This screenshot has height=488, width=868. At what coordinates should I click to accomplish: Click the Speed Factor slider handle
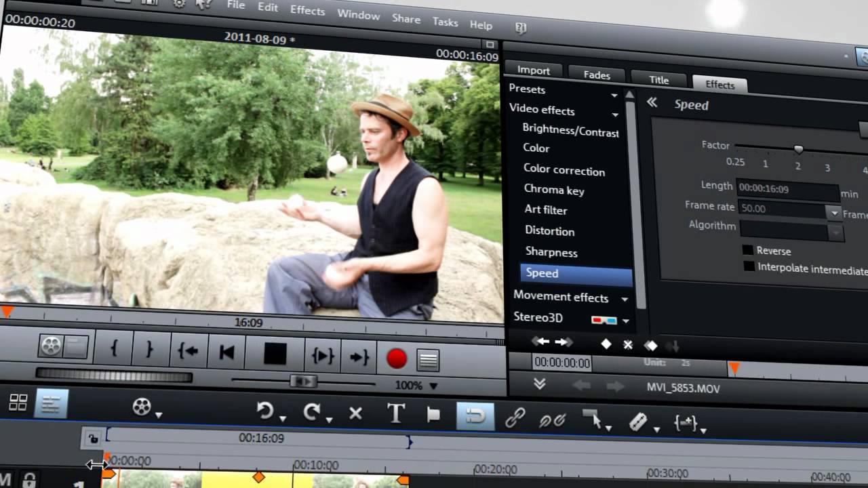pyautogui.click(x=798, y=149)
